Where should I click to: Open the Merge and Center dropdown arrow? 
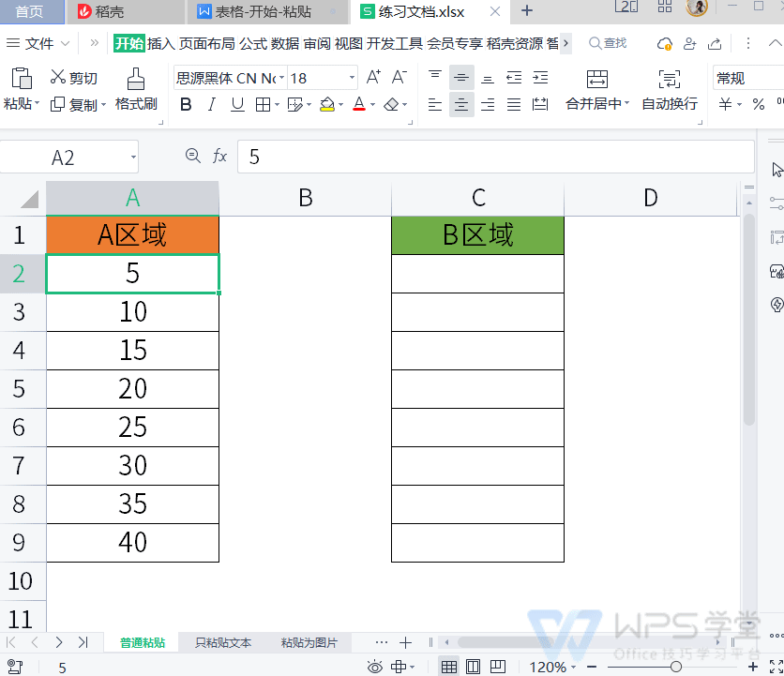point(627,103)
